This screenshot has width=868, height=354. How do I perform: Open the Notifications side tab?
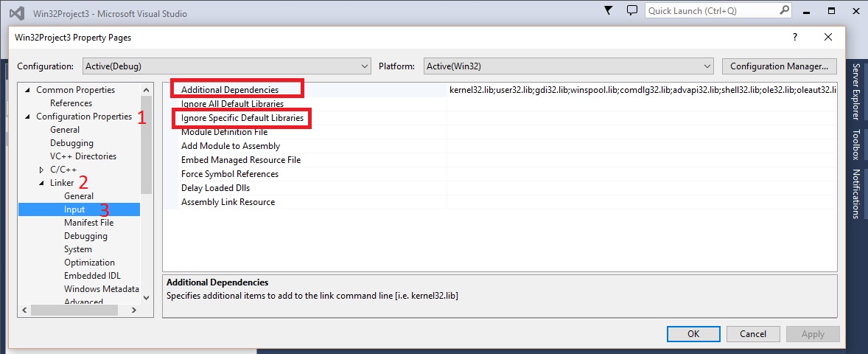tap(855, 194)
